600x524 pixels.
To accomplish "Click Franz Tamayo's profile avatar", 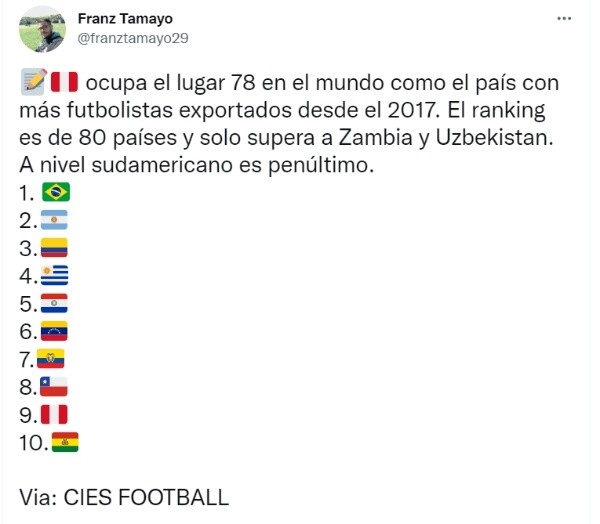I will click(x=42, y=29).
